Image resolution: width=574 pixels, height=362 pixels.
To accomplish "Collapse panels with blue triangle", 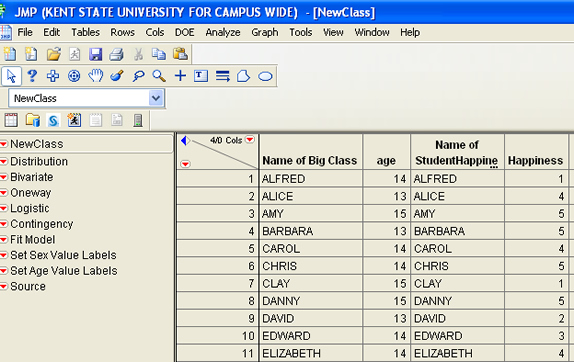I will pyautogui.click(x=185, y=140).
